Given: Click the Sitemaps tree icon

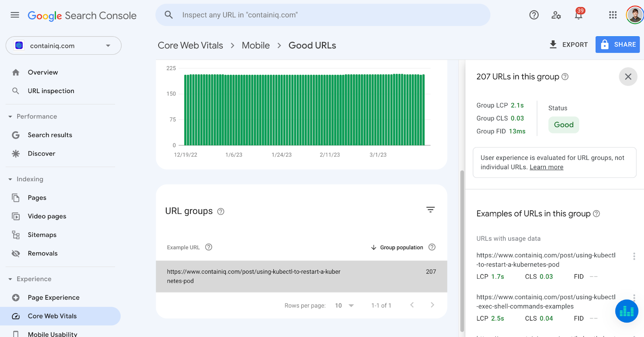Looking at the screenshot, I should (x=16, y=235).
